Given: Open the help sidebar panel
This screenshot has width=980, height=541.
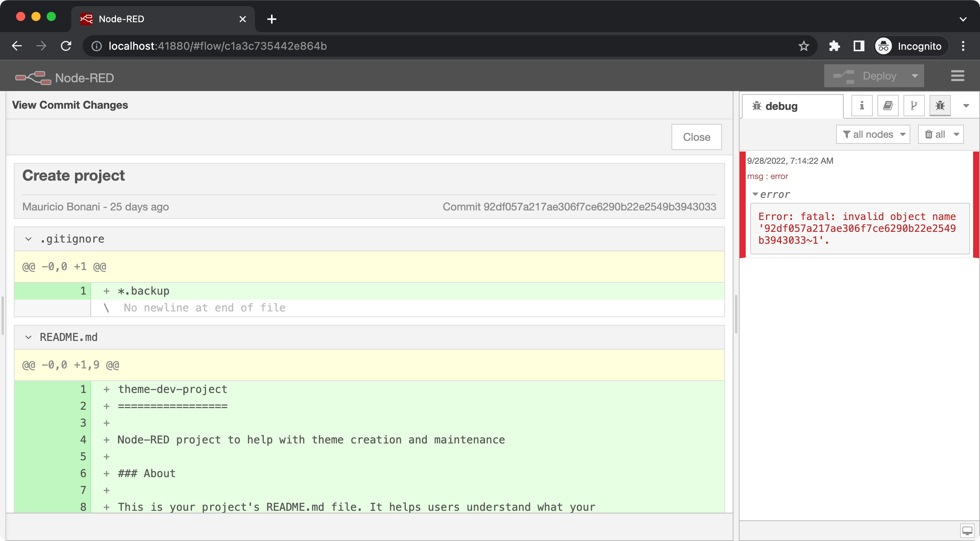Looking at the screenshot, I should pos(888,106).
